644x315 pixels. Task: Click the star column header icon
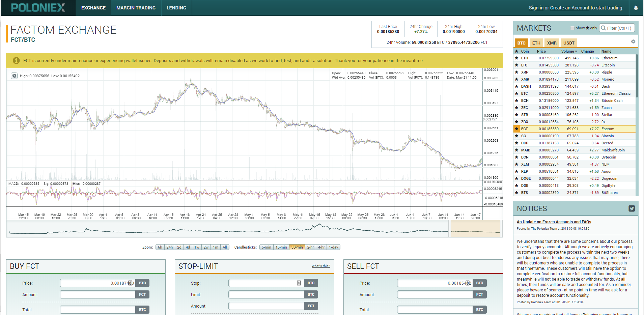[x=516, y=51]
